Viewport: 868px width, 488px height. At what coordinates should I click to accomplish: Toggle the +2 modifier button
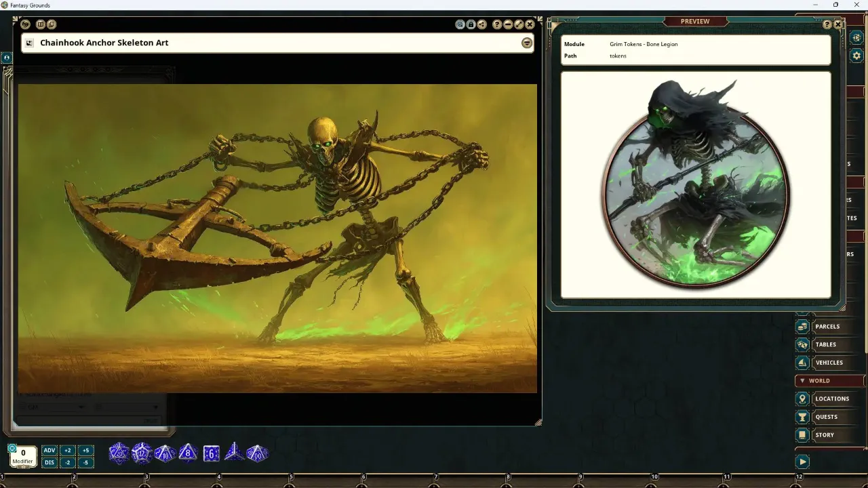point(67,451)
